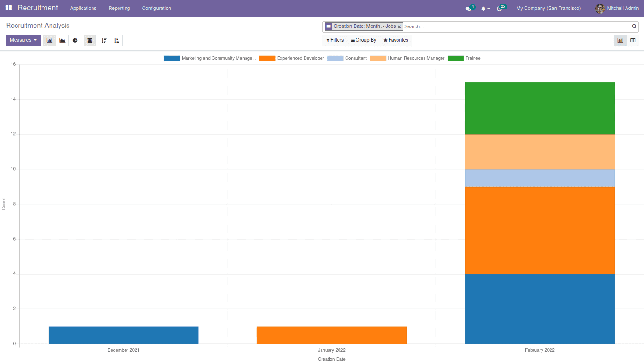
Task: Switch to the pie chart icon
Action: pyautogui.click(x=75, y=40)
